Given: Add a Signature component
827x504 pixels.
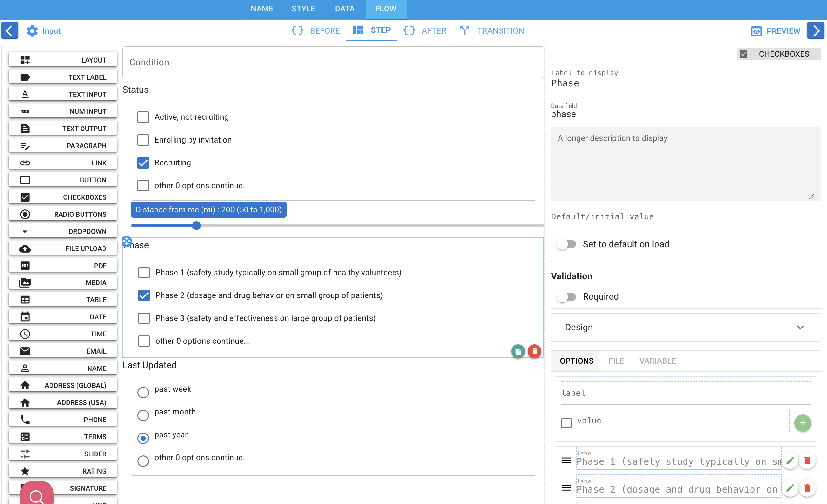Looking at the screenshot, I should 63,488.
